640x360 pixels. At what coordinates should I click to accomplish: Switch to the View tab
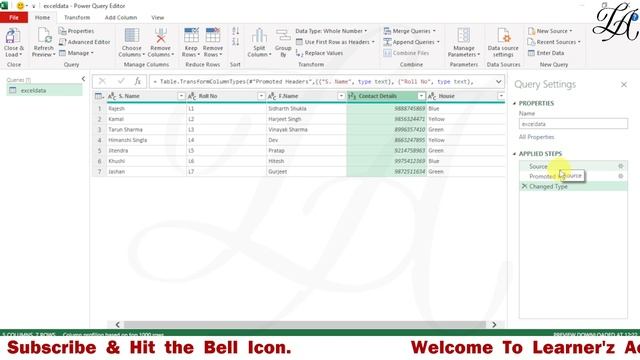(x=158, y=18)
